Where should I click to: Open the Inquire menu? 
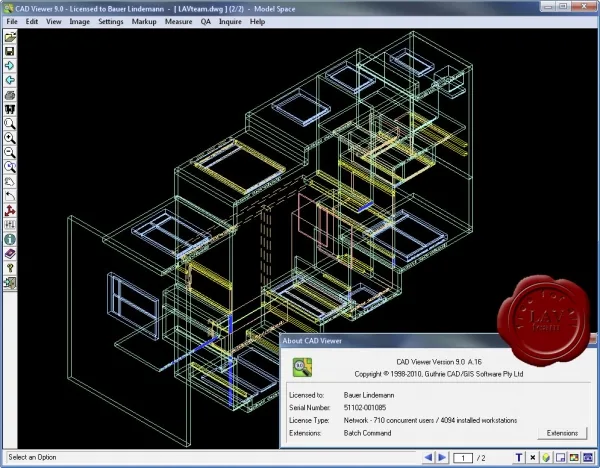(230, 22)
